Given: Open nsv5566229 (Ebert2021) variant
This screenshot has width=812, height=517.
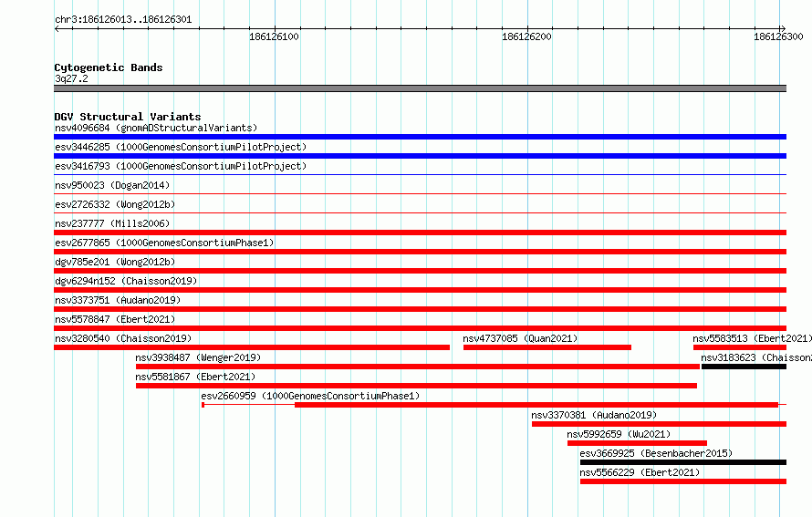Looking at the screenshot, I should coord(640,472).
